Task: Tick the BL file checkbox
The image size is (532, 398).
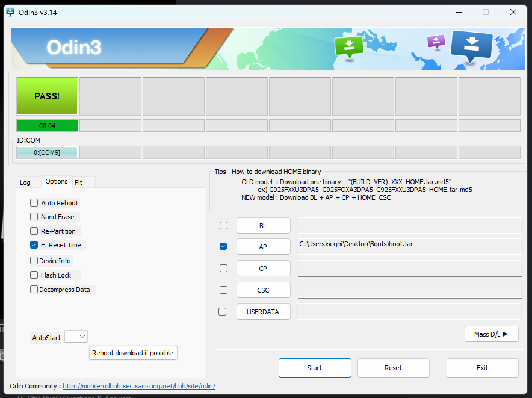Action: [x=224, y=225]
